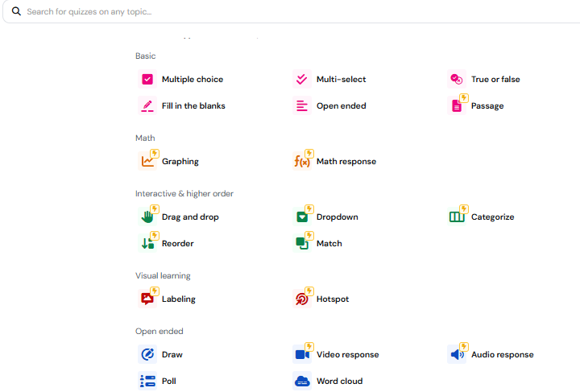
Task: Click the Draw pencil icon
Action: (x=147, y=355)
